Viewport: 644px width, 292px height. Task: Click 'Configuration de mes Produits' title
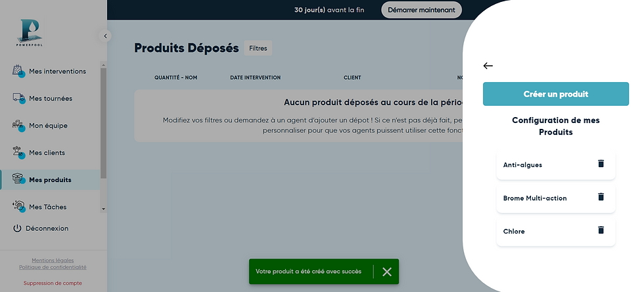tap(556, 126)
